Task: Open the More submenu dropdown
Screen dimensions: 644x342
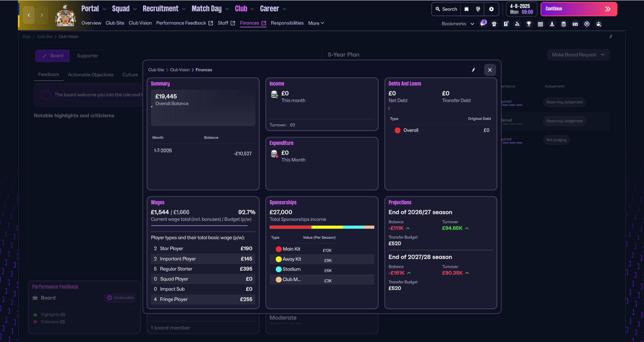Action: [316, 23]
